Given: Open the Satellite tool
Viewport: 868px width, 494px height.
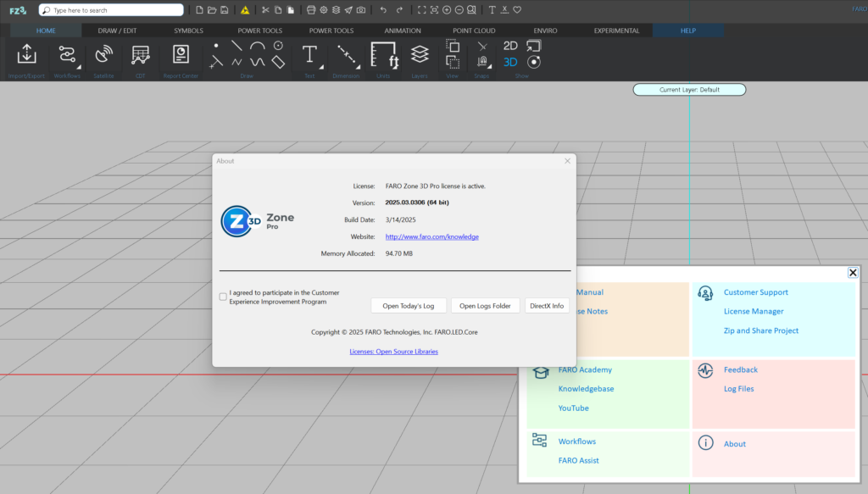Looking at the screenshot, I should tap(103, 55).
